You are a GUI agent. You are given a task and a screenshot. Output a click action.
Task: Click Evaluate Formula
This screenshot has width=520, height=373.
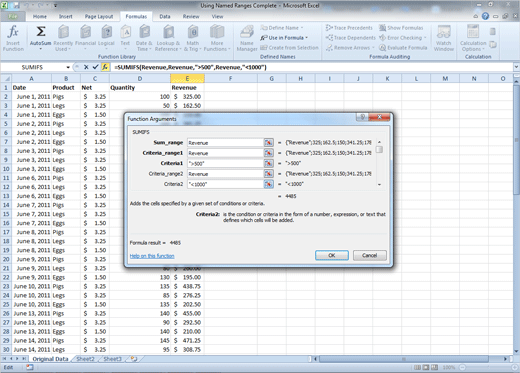pos(403,48)
